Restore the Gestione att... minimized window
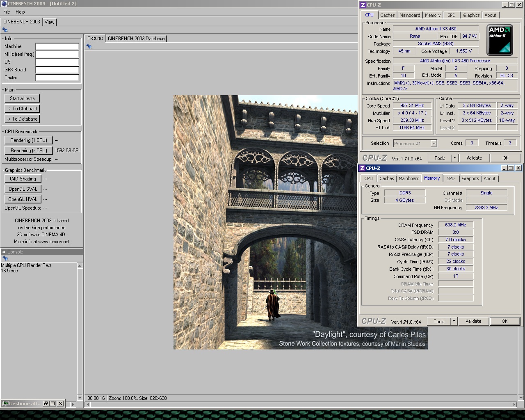Viewport: 525px width, 420px height. [x=46, y=404]
